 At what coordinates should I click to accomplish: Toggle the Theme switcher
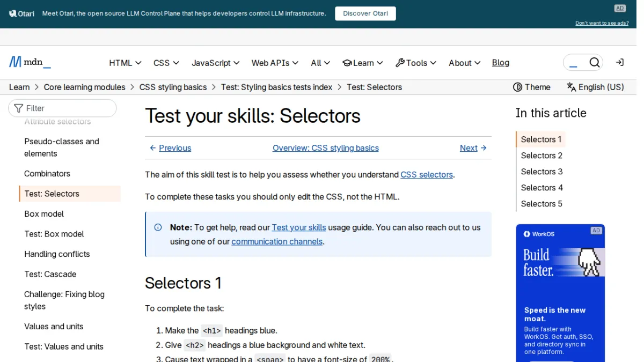tap(532, 87)
